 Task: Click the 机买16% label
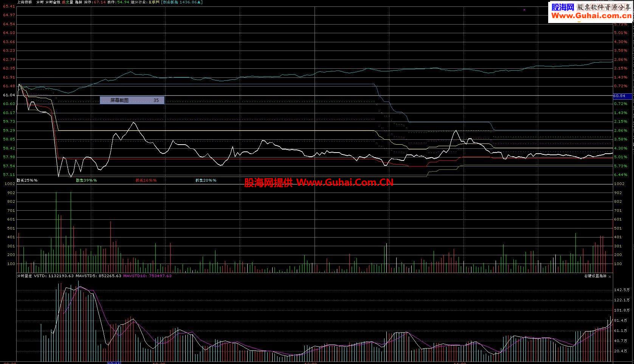[x=146, y=180]
